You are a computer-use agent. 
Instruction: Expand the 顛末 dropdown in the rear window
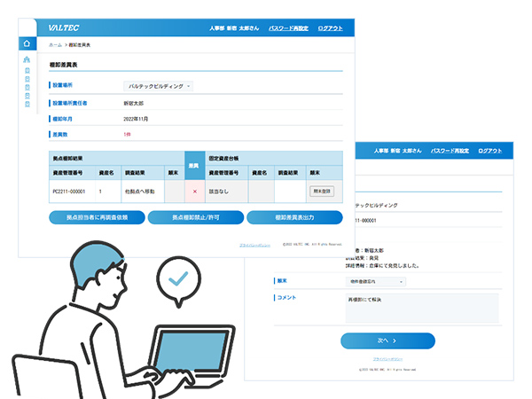click(376, 281)
